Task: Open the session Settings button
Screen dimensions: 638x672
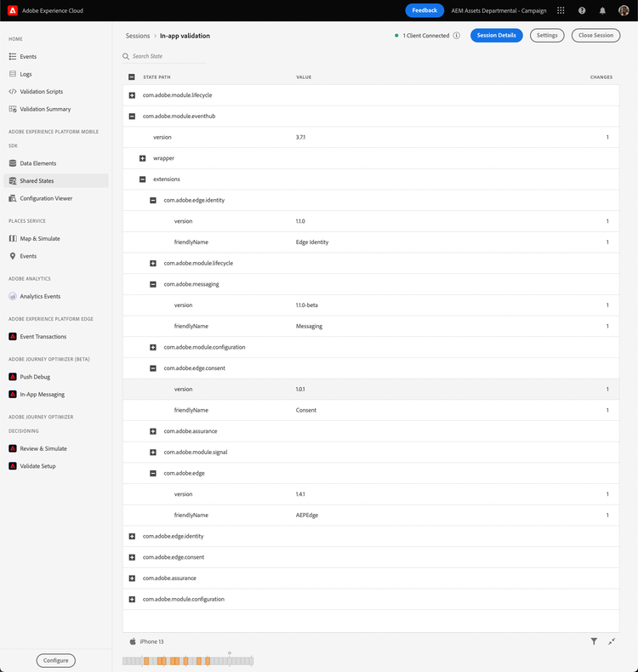Action: coord(547,36)
